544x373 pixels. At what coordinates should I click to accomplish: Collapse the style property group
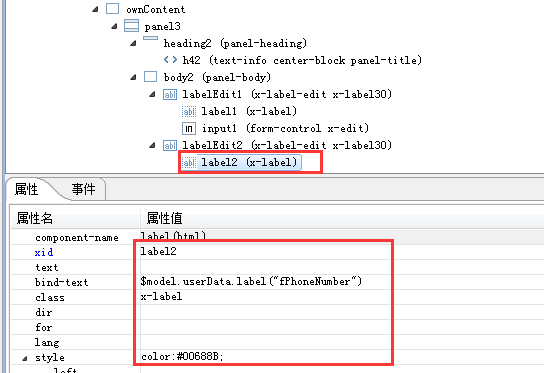(25, 358)
